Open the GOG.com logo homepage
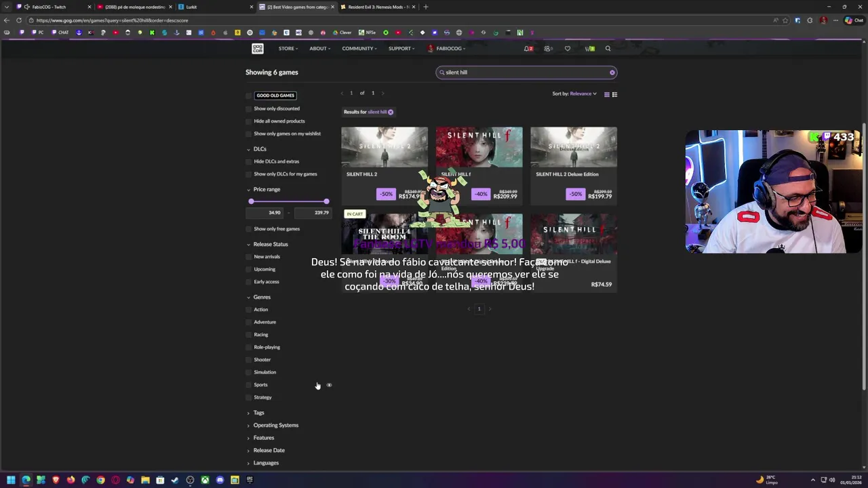Image resolution: width=868 pixels, height=488 pixels. point(258,48)
